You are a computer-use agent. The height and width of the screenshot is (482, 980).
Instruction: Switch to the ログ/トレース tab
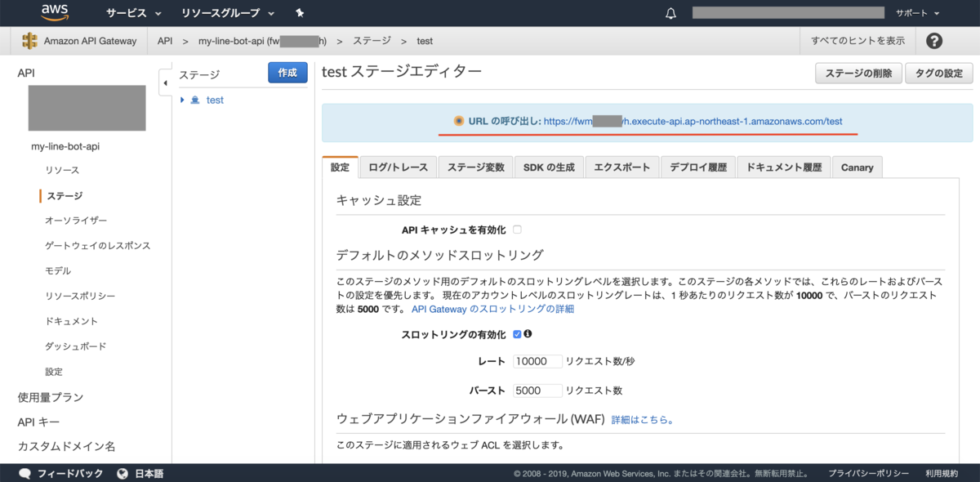398,167
